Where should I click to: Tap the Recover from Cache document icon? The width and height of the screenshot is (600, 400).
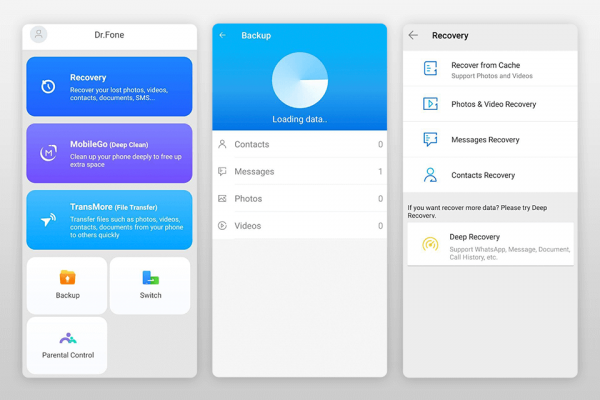pos(430,69)
